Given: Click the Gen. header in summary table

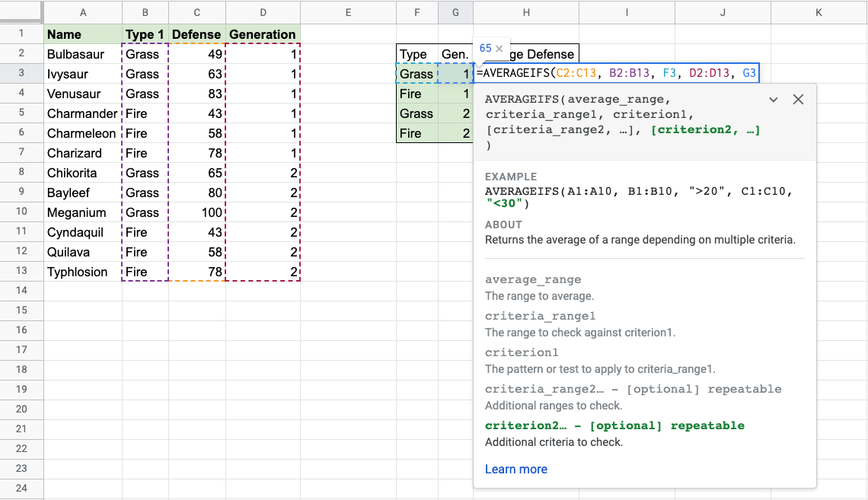Looking at the screenshot, I should [455, 54].
